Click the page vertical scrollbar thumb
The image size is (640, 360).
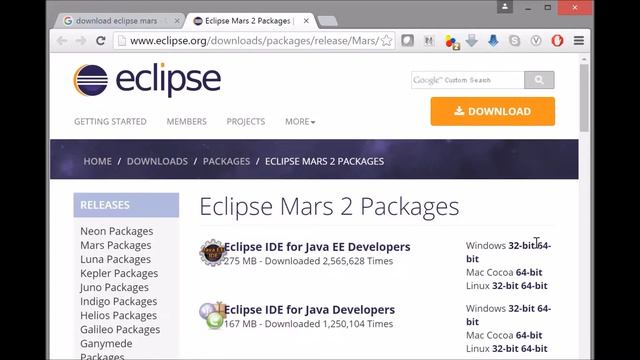pos(584,98)
